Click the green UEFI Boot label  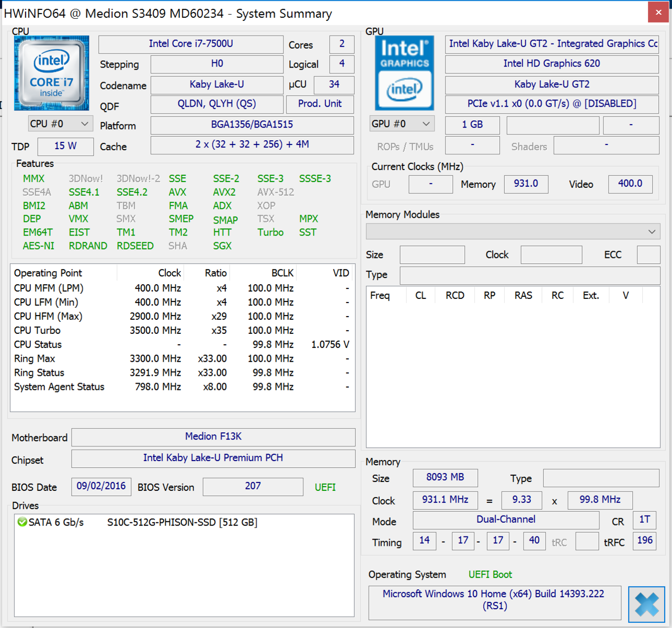tap(490, 575)
